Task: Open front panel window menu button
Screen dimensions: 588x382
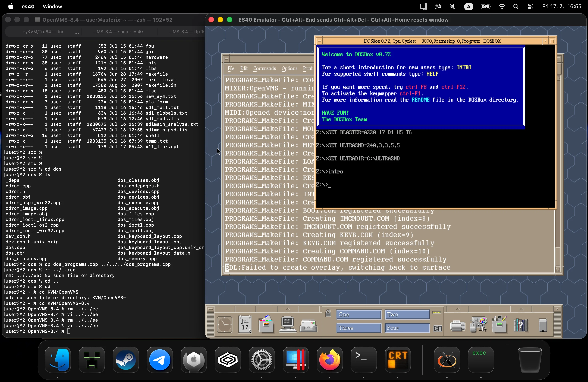Action: (x=210, y=309)
